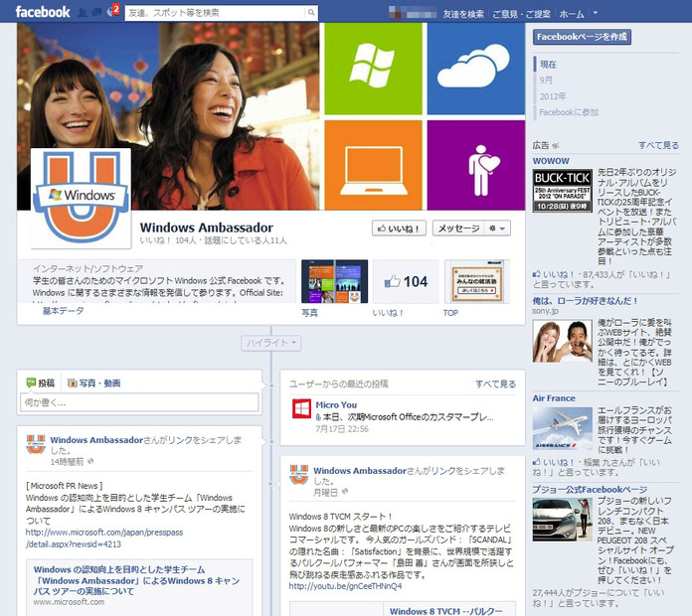Click the search magnifier icon
Viewport: 692px width, 616px height.
pyautogui.click(x=311, y=13)
